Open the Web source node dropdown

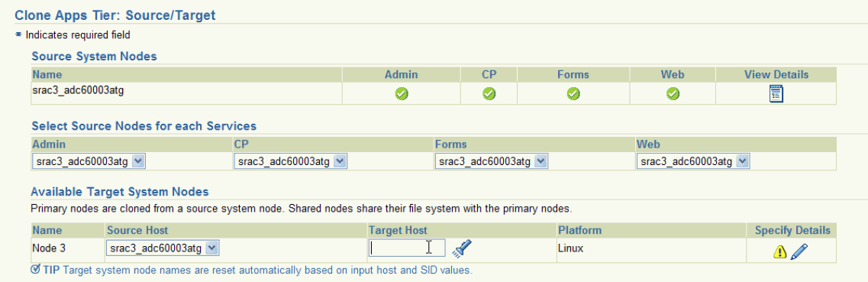(x=693, y=161)
